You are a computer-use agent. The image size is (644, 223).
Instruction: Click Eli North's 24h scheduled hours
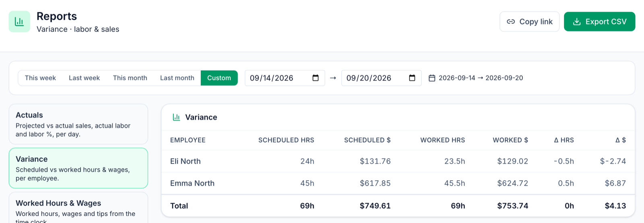(307, 161)
